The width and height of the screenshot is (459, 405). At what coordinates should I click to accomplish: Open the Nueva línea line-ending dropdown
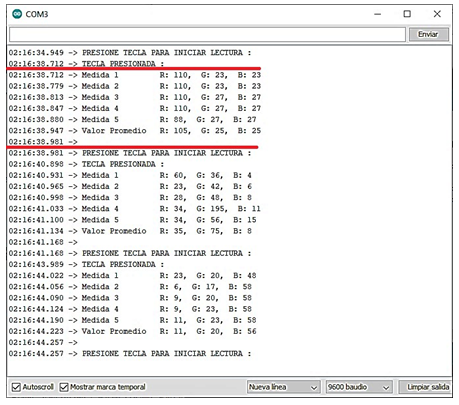283,387
